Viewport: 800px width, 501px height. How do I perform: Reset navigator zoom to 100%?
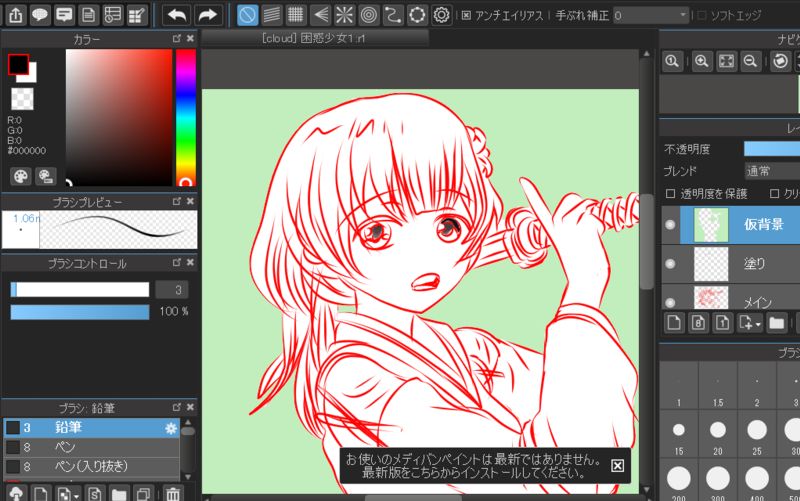[x=672, y=62]
